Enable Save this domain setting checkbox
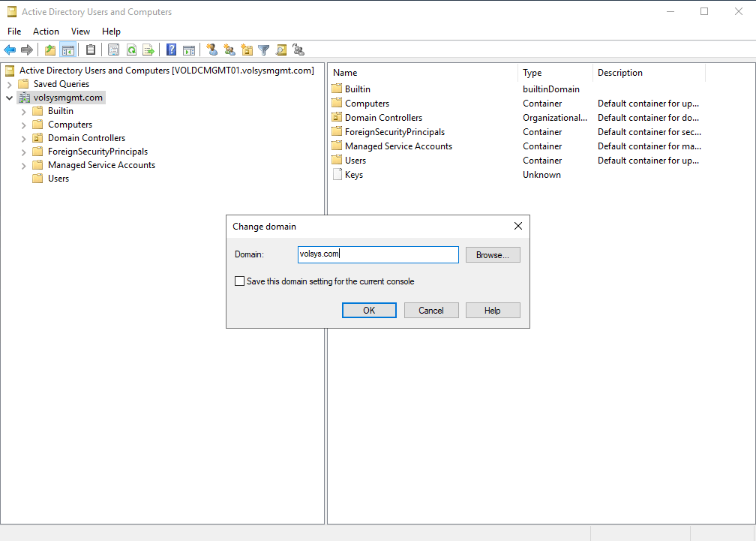Image resolution: width=756 pixels, height=541 pixels. (240, 281)
